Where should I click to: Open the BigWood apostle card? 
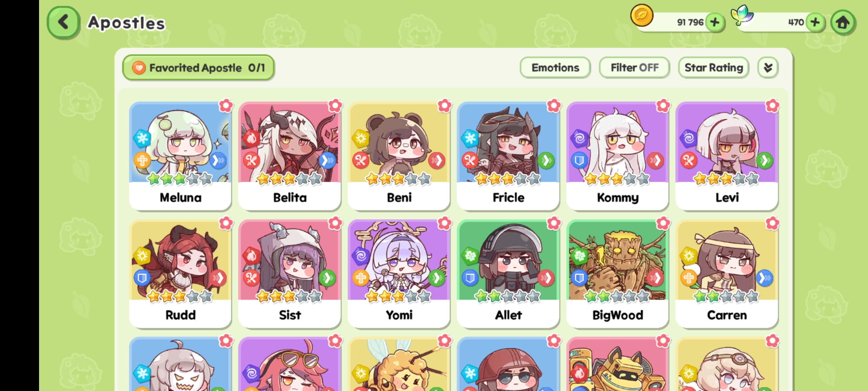pyautogui.click(x=617, y=274)
